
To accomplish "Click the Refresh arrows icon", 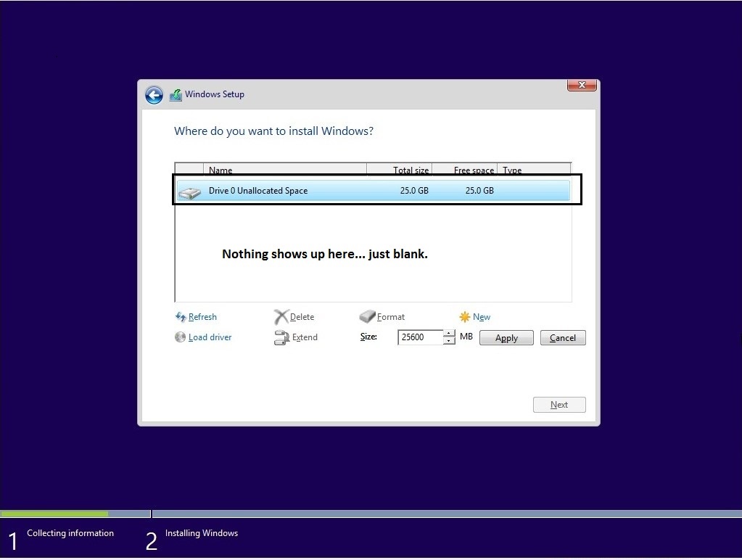I will coord(181,317).
